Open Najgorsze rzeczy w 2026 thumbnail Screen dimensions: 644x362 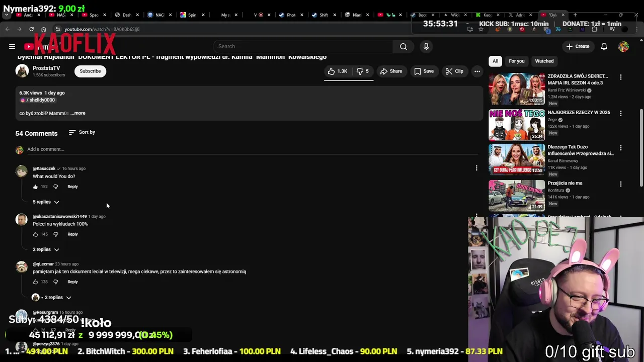click(517, 125)
